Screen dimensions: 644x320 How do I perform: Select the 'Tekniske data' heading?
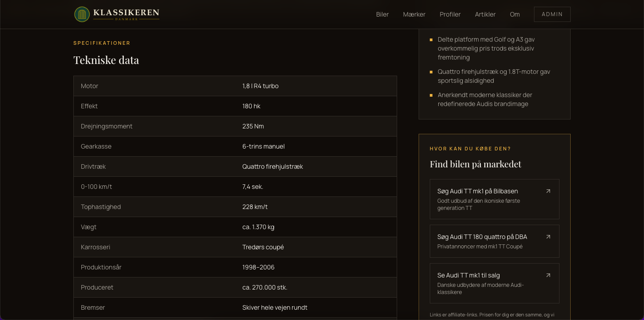[x=106, y=60]
